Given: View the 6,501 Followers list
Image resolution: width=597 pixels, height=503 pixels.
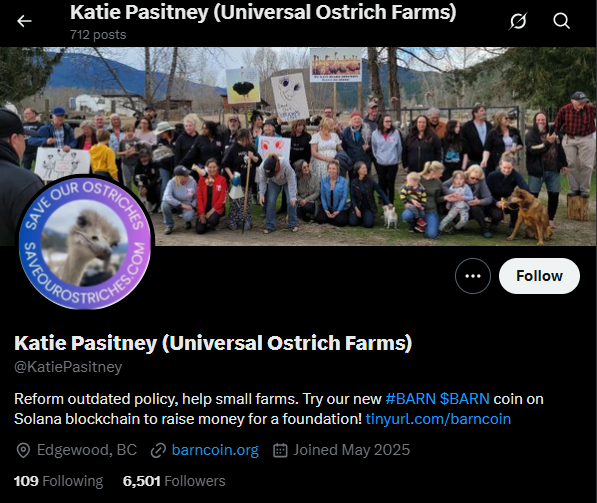Looking at the screenshot, I should click(174, 481).
